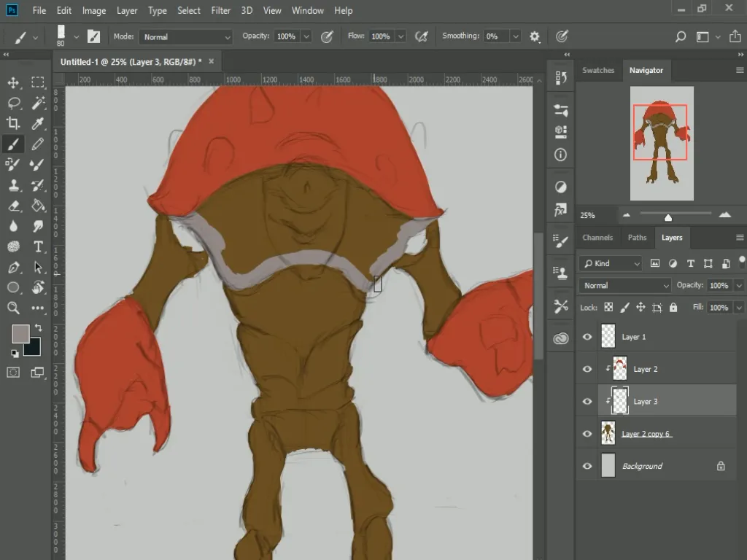747x560 pixels.
Task: Click the foreground gray color swatch
Action: tap(20, 333)
